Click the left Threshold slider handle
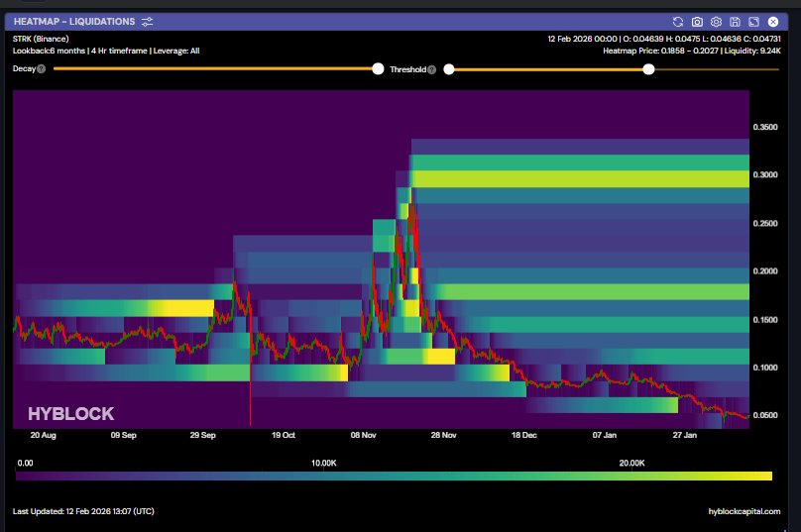 click(449, 68)
